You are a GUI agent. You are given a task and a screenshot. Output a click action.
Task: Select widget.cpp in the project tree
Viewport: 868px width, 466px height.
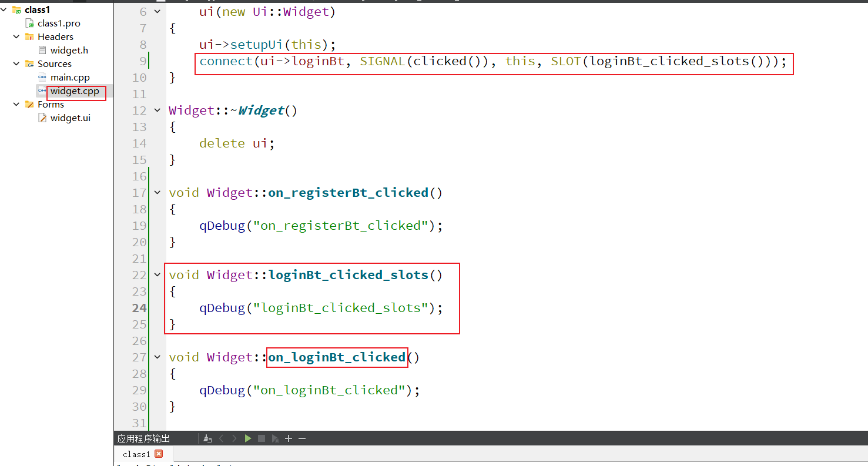point(75,91)
